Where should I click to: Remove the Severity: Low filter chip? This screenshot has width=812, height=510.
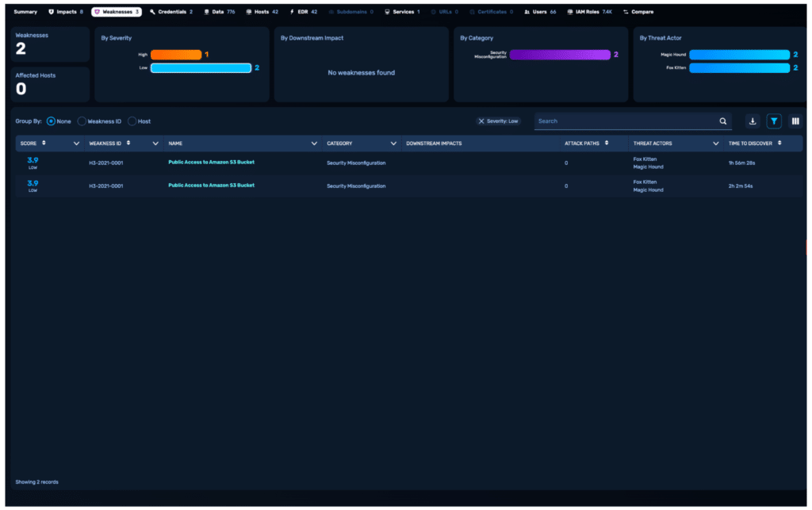(x=481, y=121)
